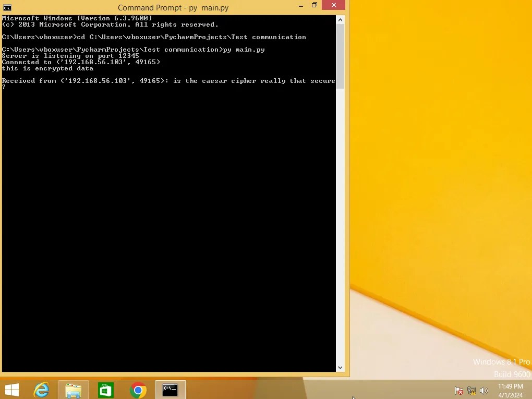
Task: Click the console scrollbar up arrow
Action: [x=340, y=20]
